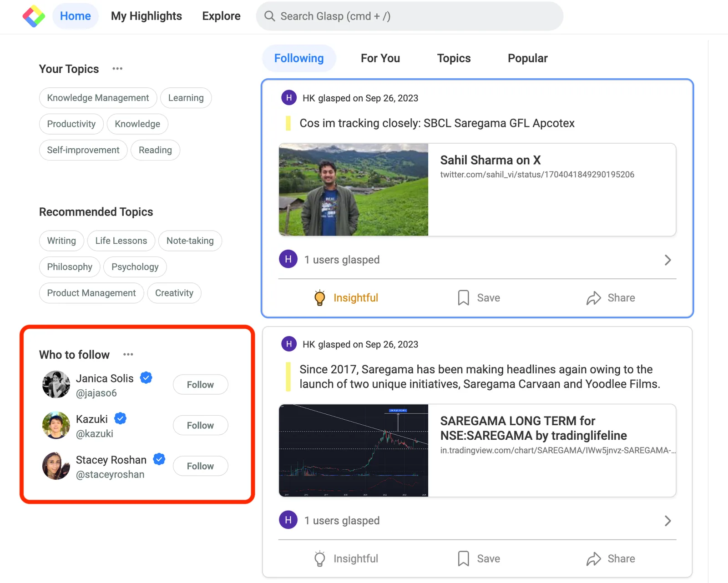Toggle Insightful on the Saregama post
Viewport: 728px width, 583px height.
click(346, 558)
